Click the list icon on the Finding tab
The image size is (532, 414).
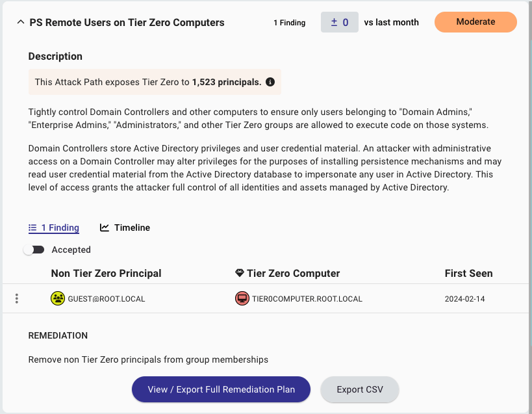pyautogui.click(x=32, y=227)
